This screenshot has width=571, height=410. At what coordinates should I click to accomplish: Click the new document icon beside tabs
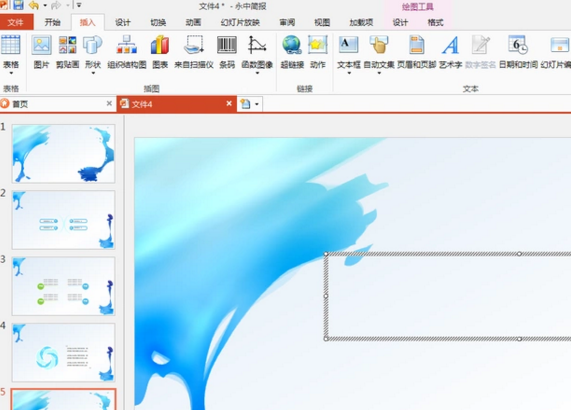245,104
